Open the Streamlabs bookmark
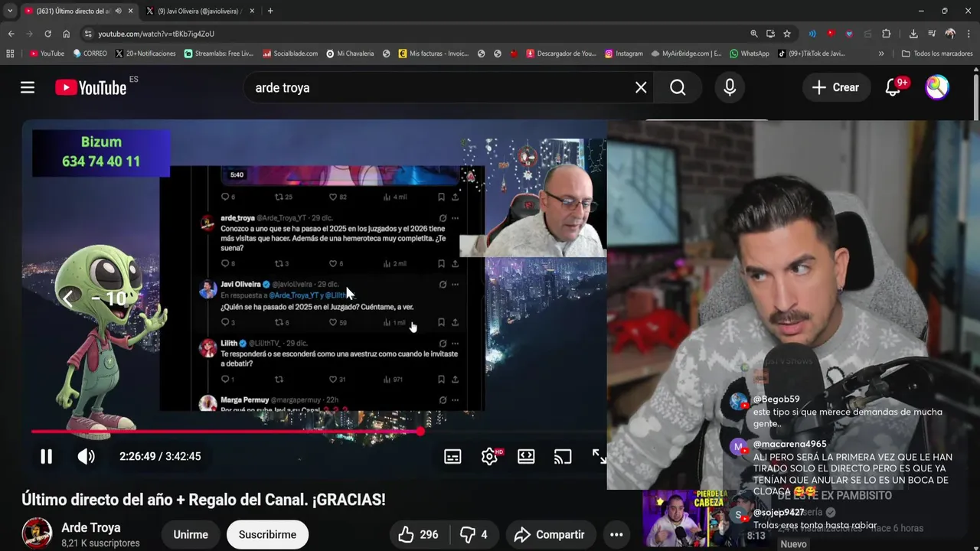The width and height of the screenshot is (980, 551). [219, 54]
